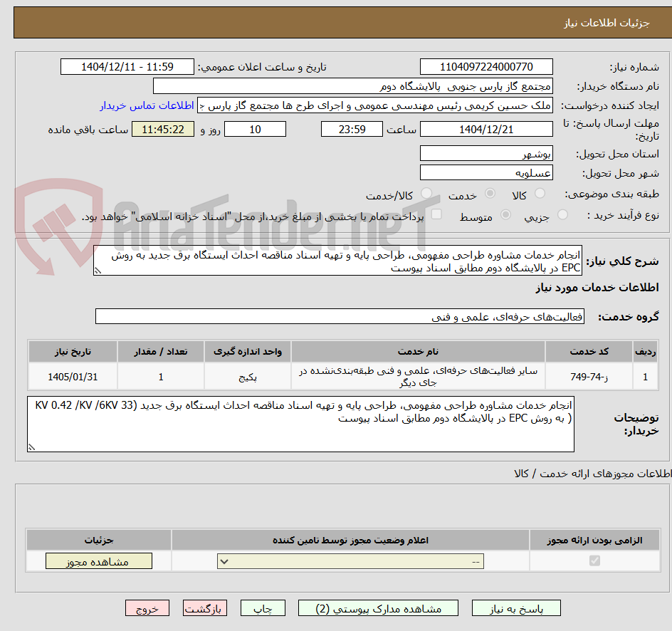Open مشاهده مدارک پیوستی (2) attachments

pyautogui.click(x=378, y=608)
